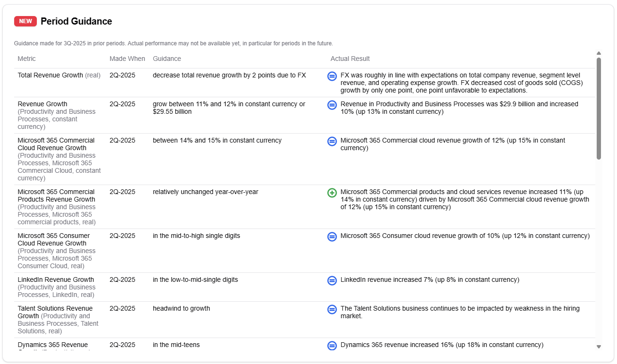The image size is (617, 364).
Task: Click Microsoft 365 Commercial Products Revenue Growth metric
Action: pos(57,195)
